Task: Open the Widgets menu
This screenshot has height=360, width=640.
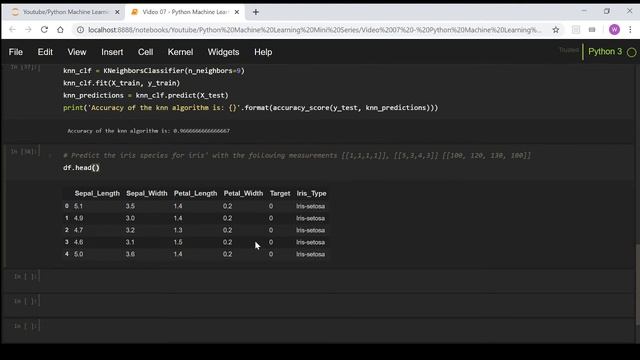Action: click(x=223, y=52)
